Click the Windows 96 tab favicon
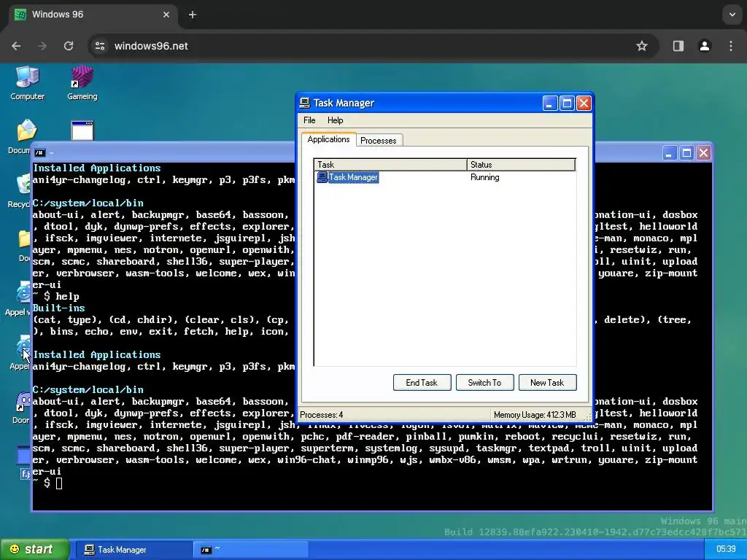Screen dimensions: 747x560 tap(20, 15)
